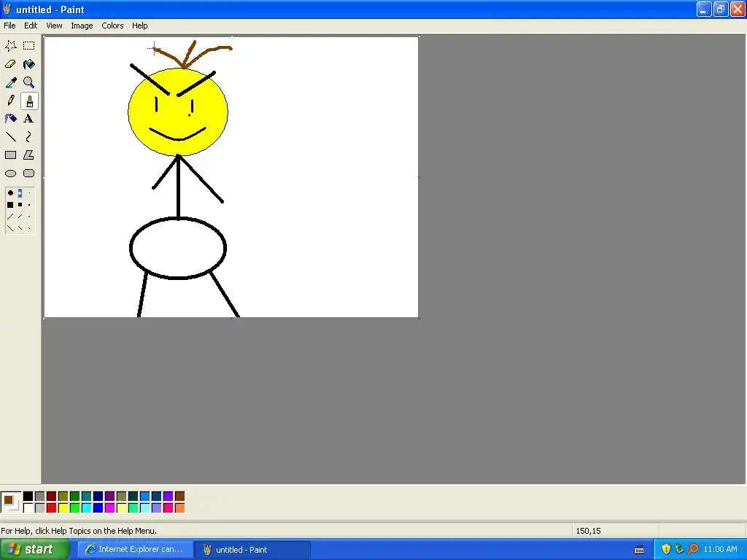Pick the Fill With Color bucket tool
Viewport: 747px width, 560px height.
(28, 64)
